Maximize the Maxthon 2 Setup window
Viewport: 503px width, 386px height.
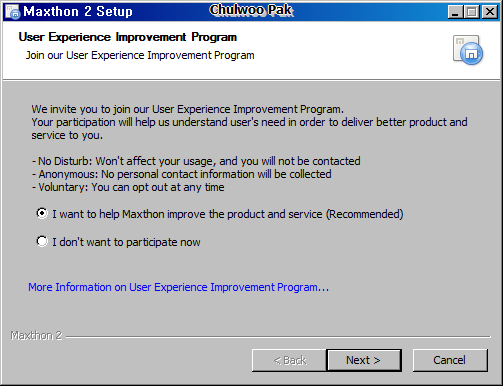pyautogui.click(x=472, y=12)
